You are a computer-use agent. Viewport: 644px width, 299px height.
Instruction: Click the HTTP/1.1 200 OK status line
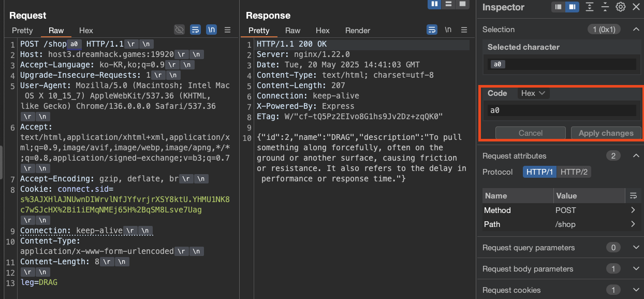click(x=291, y=44)
